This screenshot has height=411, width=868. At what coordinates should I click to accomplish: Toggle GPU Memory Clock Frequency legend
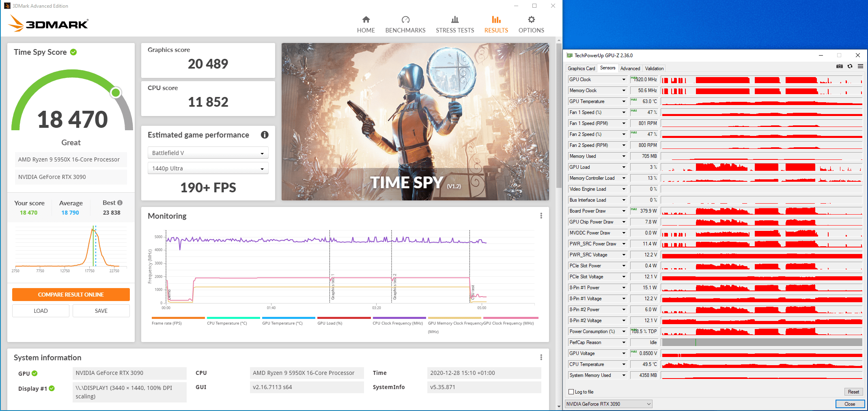(x=454, y=325)
